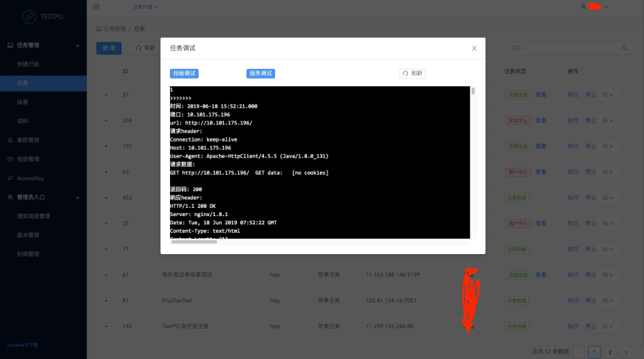Image resolution: width=644 pixels, height=359 pixels.
Task: Open the 日常环境 environment dropdown
Action: [145, 7]
